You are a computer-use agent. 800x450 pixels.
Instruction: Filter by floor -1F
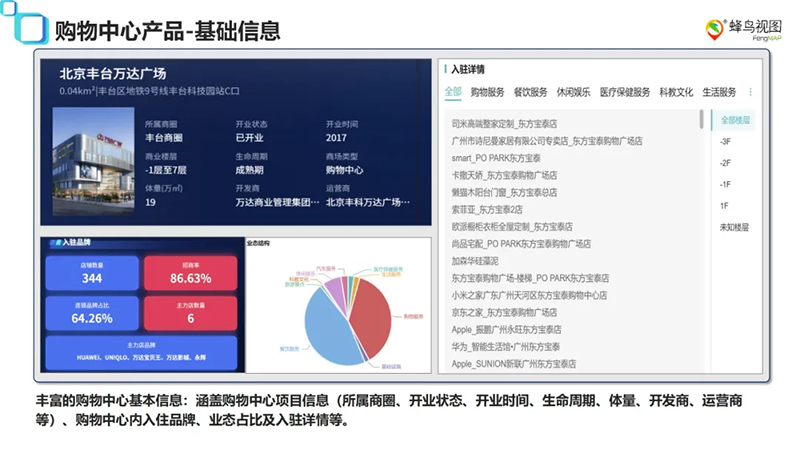(x=725, y=185)
